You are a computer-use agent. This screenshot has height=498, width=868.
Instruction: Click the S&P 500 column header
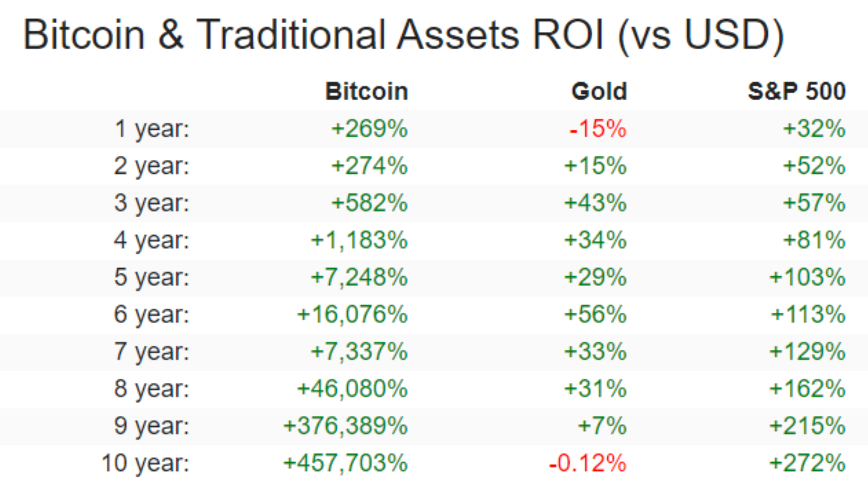tap(796, 91)
